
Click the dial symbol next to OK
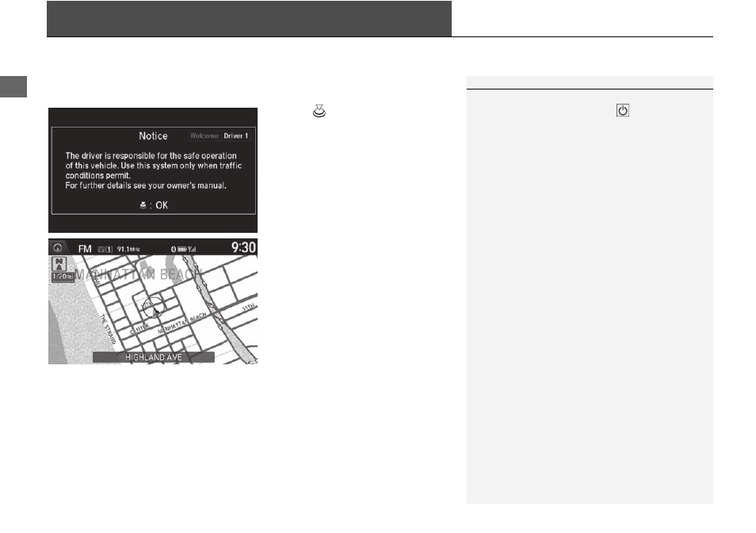[x=143, y=205]
